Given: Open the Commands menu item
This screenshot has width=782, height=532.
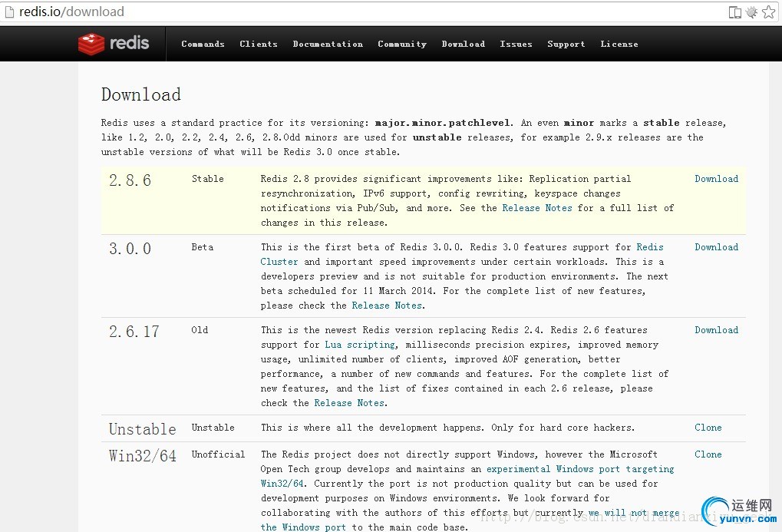Looking at the screenshot, I should tap(203, 44).
